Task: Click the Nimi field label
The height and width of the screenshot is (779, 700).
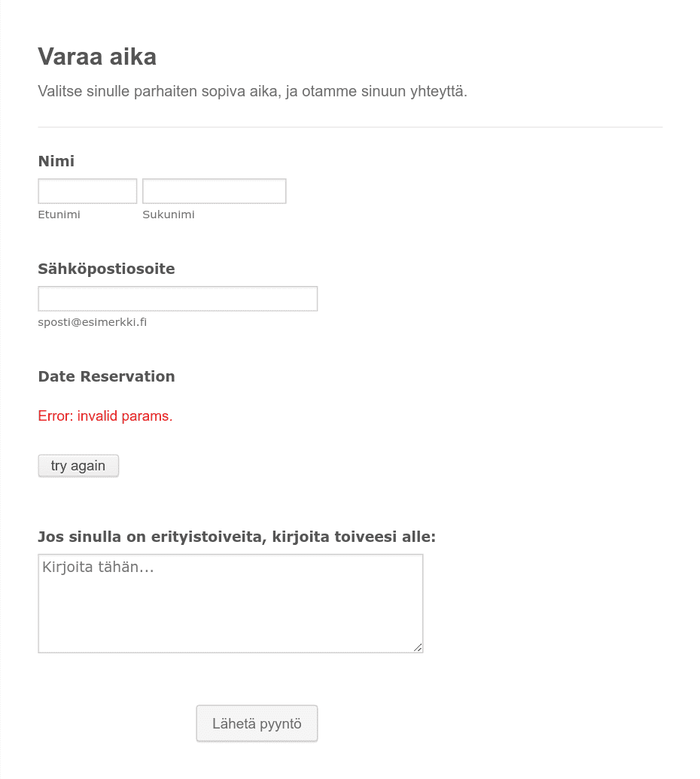Action: click(x=56, y=162)
